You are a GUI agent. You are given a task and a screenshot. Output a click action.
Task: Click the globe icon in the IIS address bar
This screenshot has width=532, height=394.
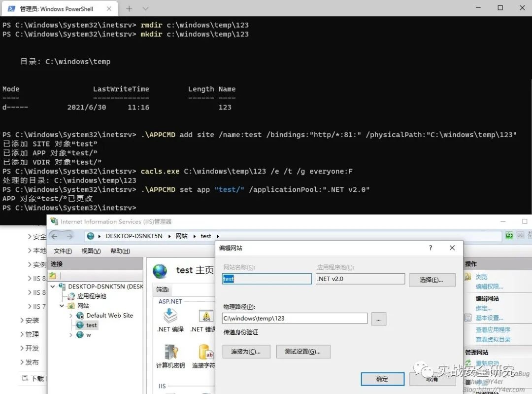point(91,236)
